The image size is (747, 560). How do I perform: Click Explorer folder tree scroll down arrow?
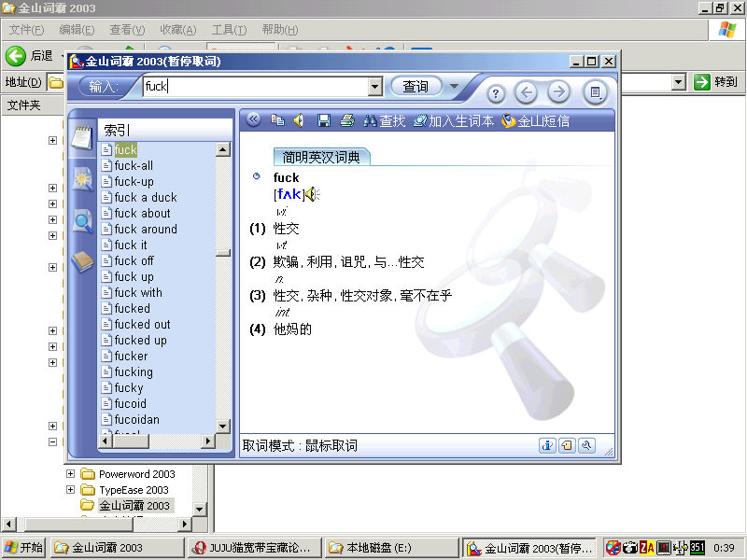tap(200, 509)
